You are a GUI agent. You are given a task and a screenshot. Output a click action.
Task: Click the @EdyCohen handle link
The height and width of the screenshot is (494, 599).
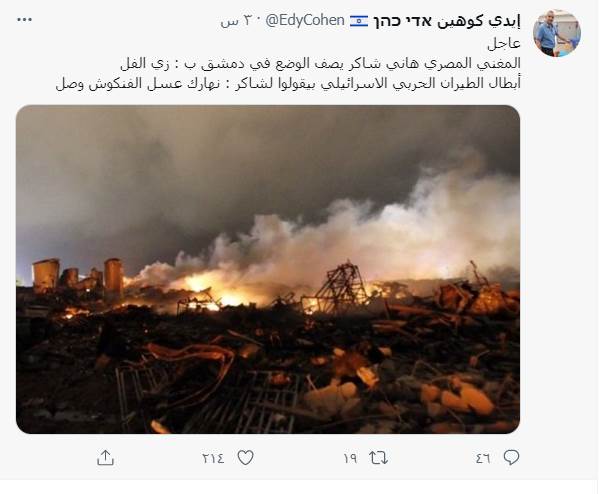[x=305, y=20]
